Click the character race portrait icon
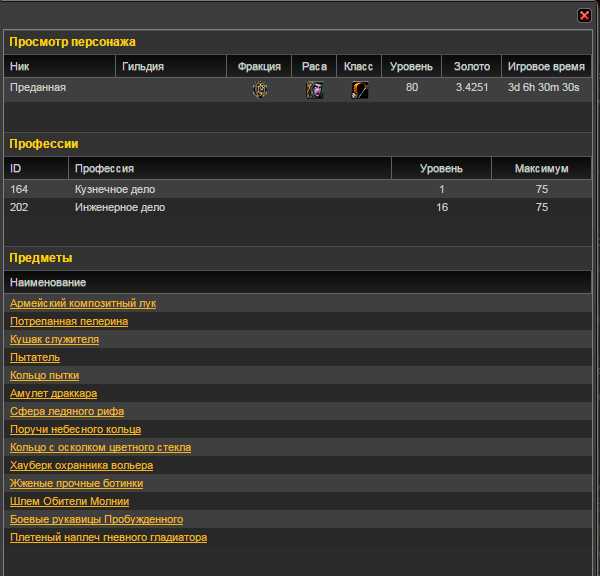This screenshot has width=600, height=576. coord(314,89)
